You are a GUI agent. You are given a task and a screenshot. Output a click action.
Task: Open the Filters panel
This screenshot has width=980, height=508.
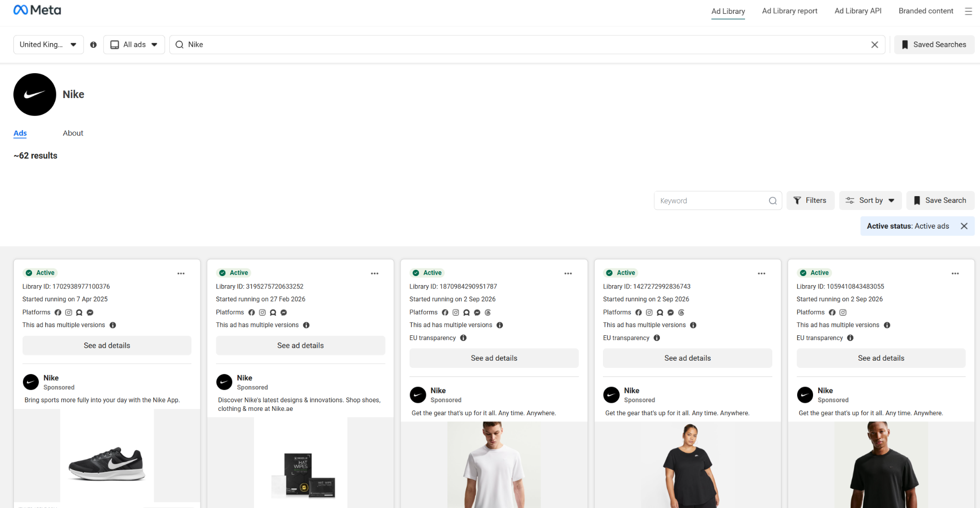tap(810, 200)
